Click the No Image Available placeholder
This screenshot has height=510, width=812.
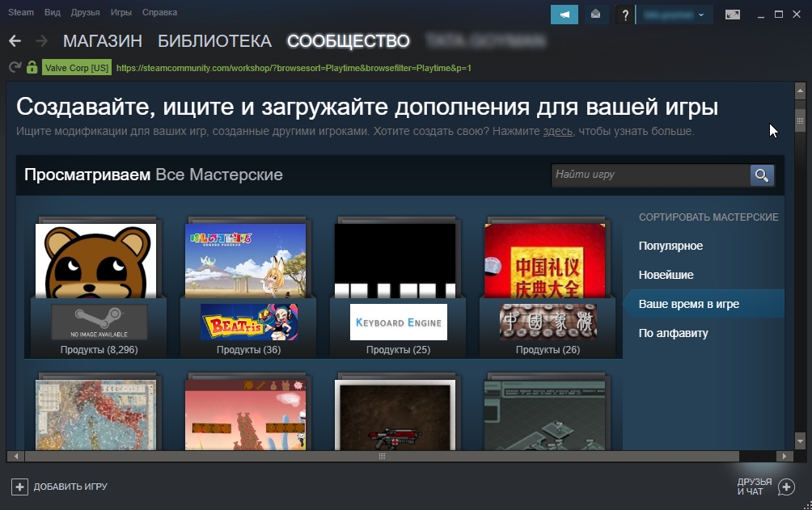[x=99, y=322]
